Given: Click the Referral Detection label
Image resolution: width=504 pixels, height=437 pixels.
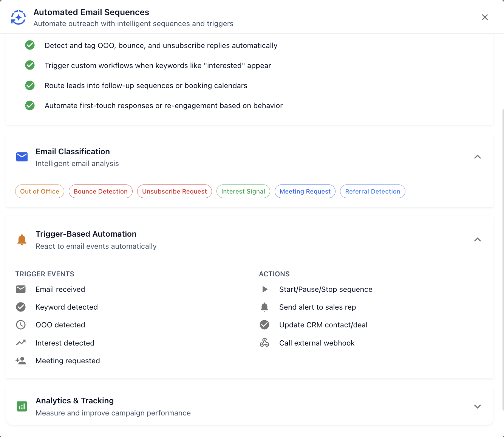Looking at the screenshot, I should click(373, 191).
